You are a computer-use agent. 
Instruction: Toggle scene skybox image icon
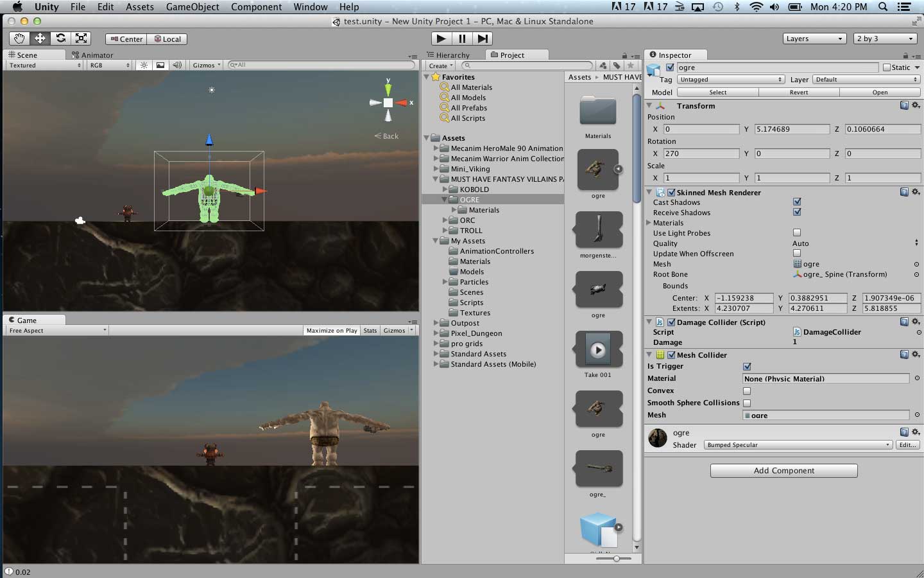click(x=160, y=65)
